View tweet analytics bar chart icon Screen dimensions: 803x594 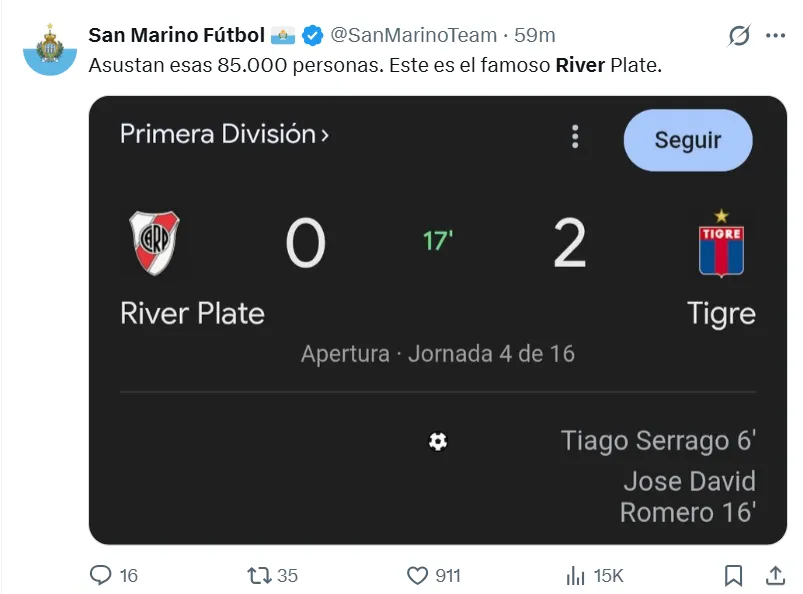576,575
